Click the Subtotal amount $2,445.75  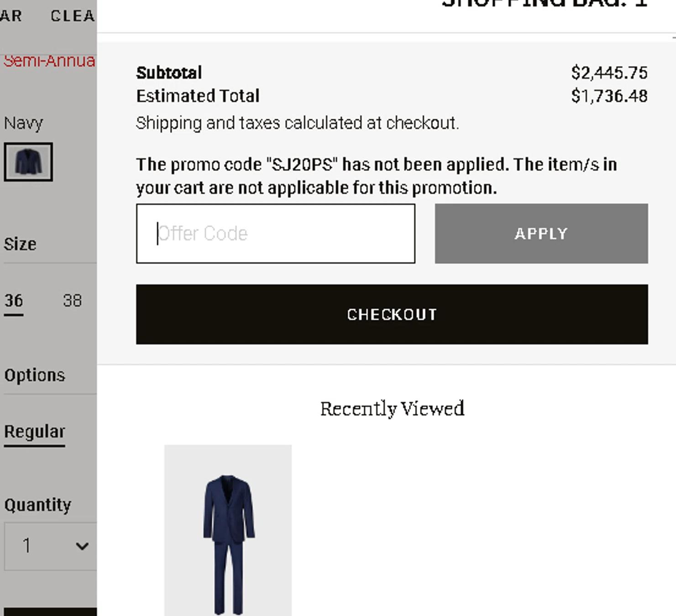pos(609,73)
